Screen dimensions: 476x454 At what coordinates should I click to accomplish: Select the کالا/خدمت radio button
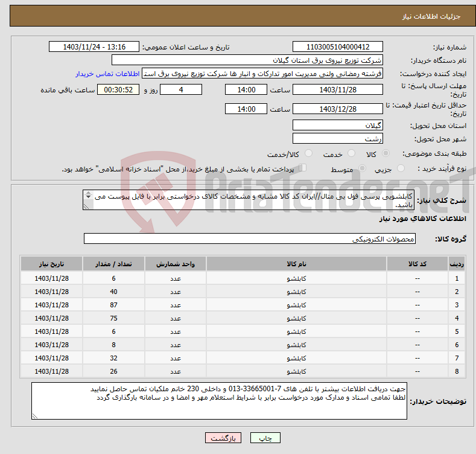click(308, 153)
